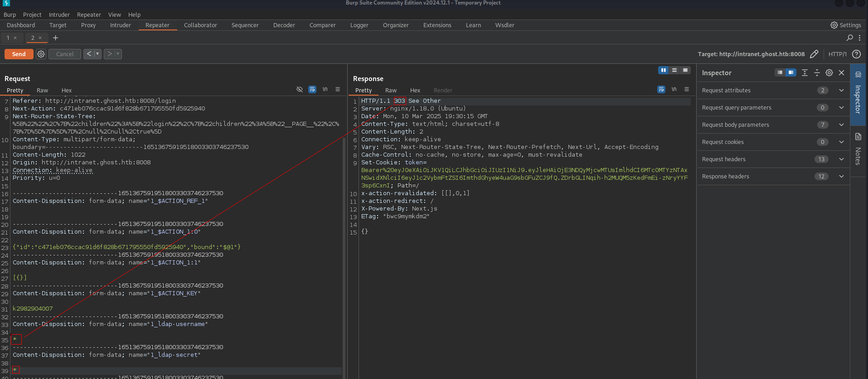Open the Help menu

(x=134, y=14)
